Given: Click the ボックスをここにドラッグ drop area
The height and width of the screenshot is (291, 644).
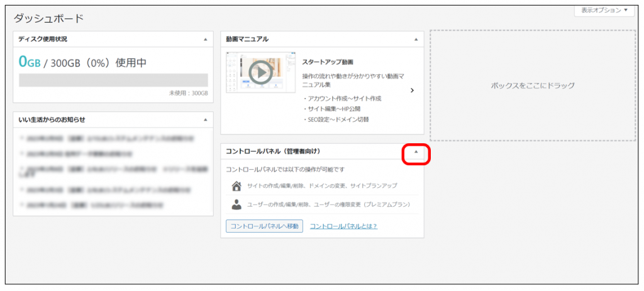Looking at the screenshot, I should 533,85.
